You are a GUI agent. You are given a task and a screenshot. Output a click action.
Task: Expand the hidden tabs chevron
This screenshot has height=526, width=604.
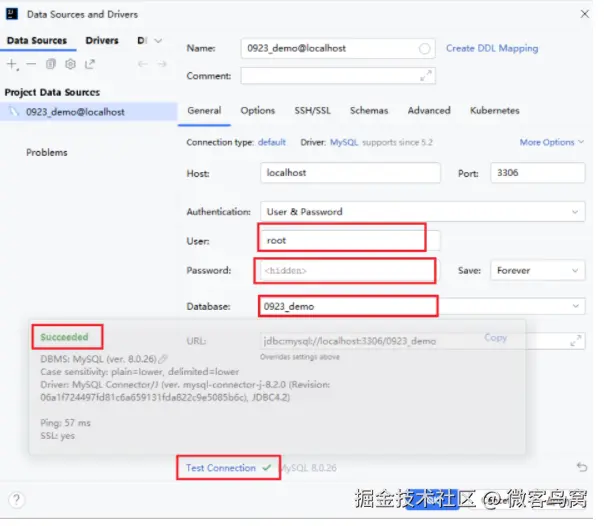coord(158,40)
